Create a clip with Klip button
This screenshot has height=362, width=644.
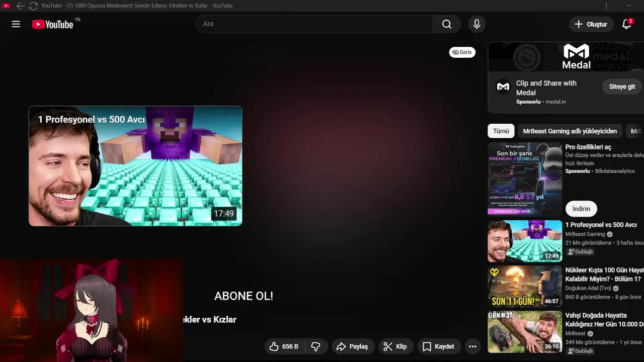click(x=395, y=346)
